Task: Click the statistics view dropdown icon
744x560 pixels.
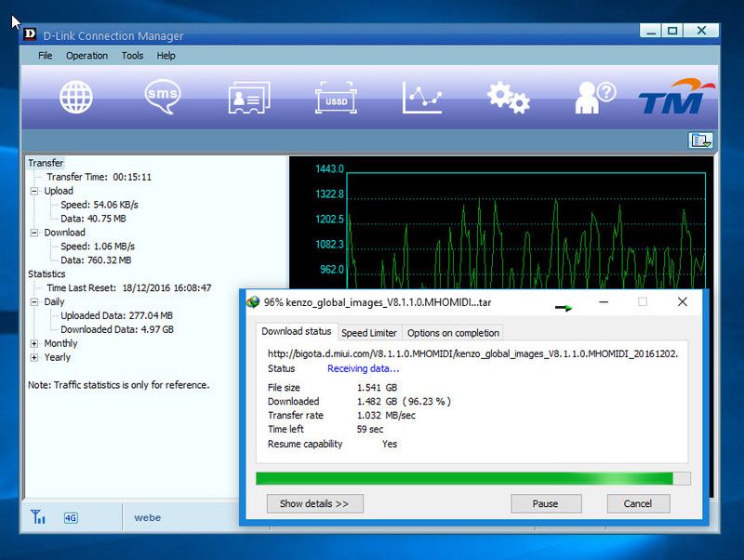Action: pyautogui.click(x=700, y=140)
